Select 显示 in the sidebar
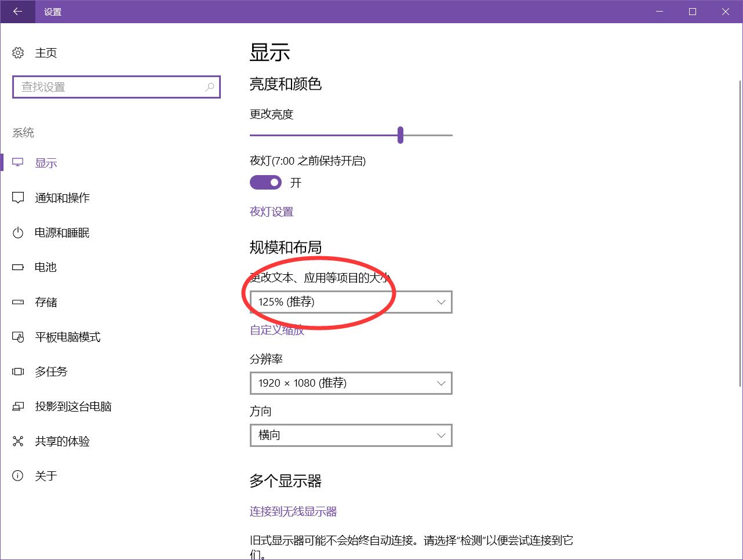The width and height of the screenshot is (743, 560). [46, 163]
